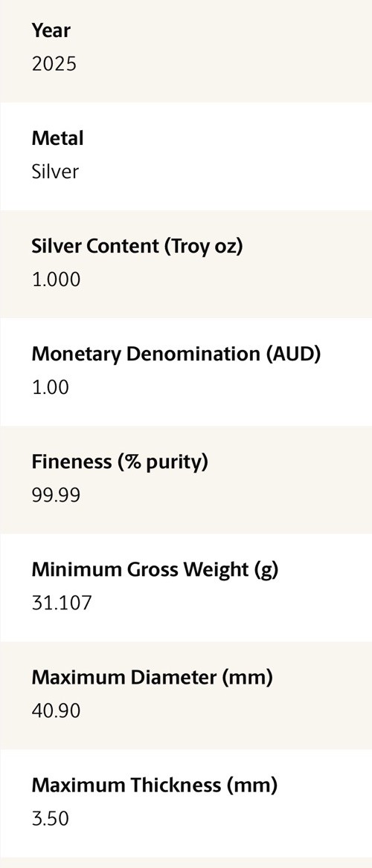Select the 1.000 silver content value
Viewport: 372px width, 868px height.
56,279
